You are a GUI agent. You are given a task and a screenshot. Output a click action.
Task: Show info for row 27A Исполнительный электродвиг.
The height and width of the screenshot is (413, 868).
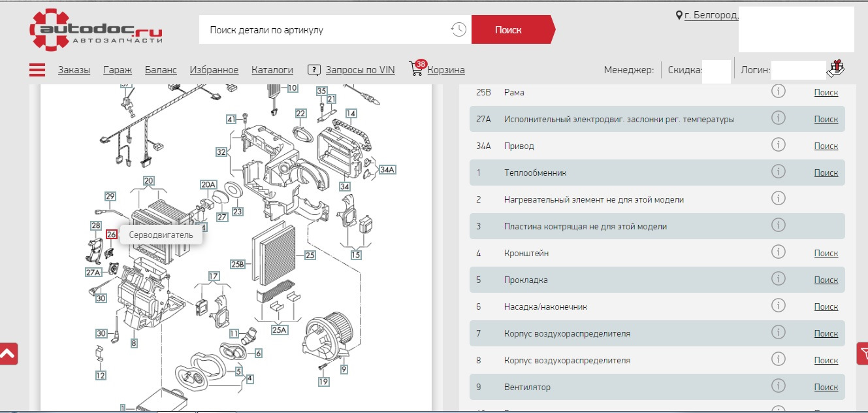[778, 118]
